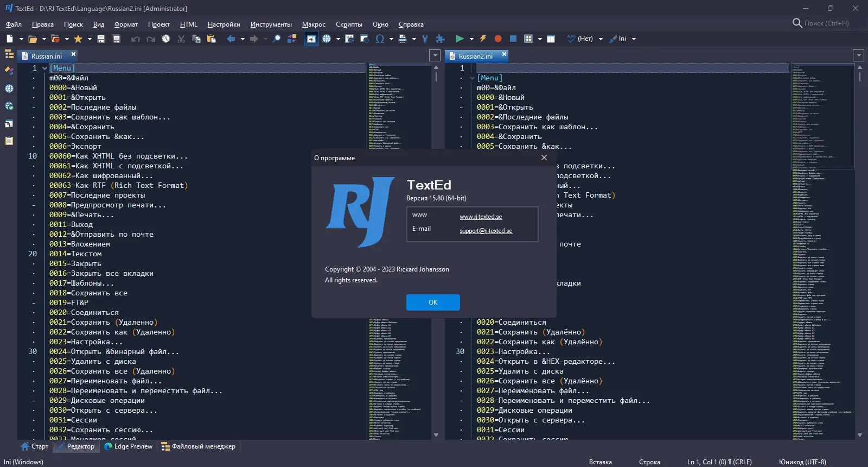Click the scissors cut icon
This screenshot has height=467, width=868.
(x=181, y=39)
